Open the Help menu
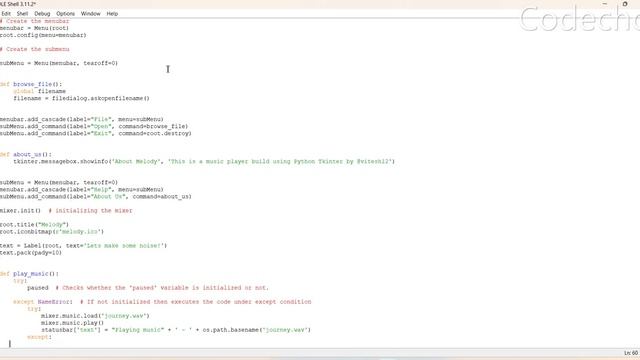This screenshot has width=640, height=360. click(x=112, y=13)
